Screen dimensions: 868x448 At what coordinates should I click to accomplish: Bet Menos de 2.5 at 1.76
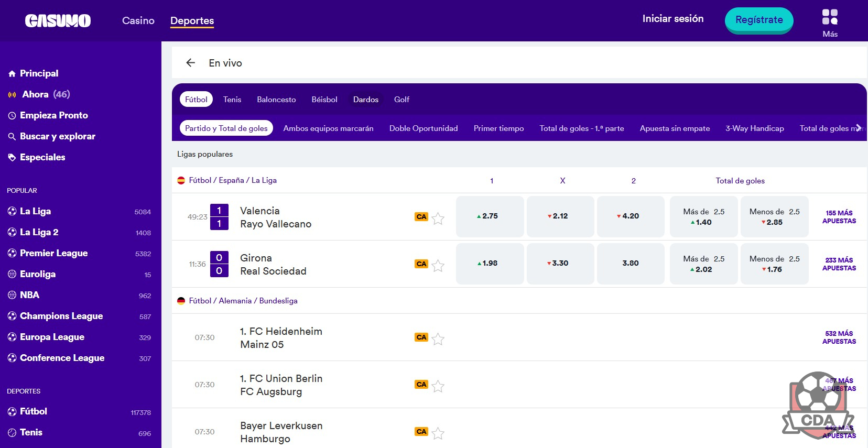774,264
